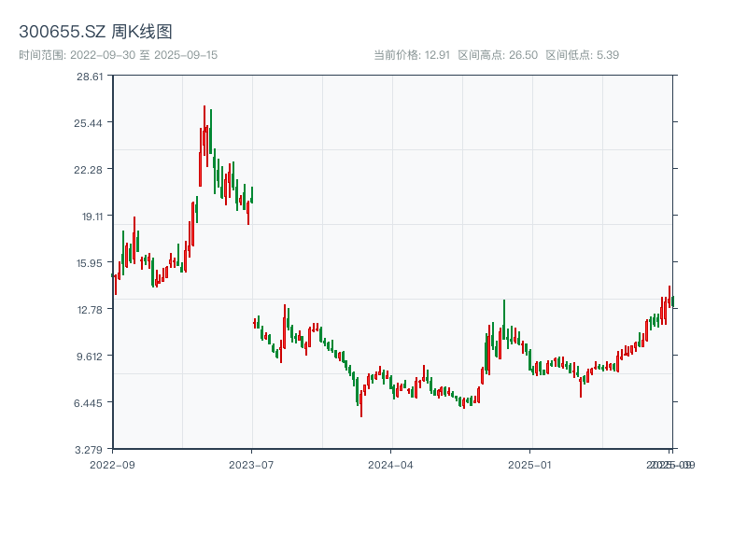Click y-axis value 25.44

tap(88, 123)
